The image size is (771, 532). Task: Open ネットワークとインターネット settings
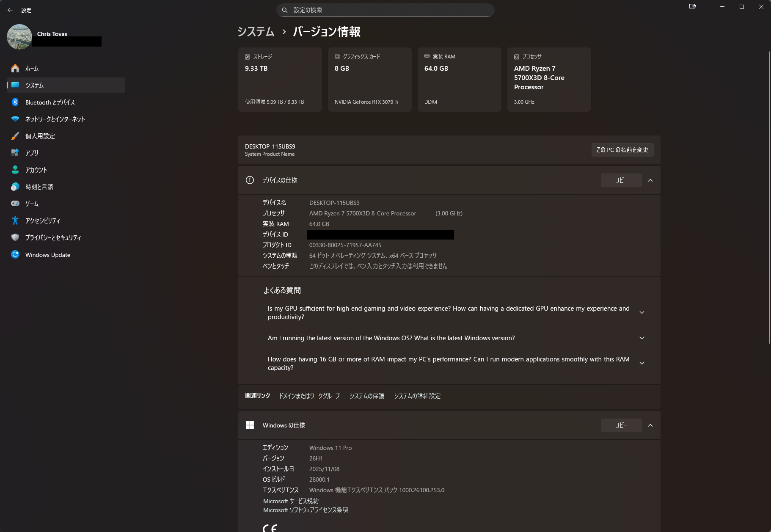66,119
